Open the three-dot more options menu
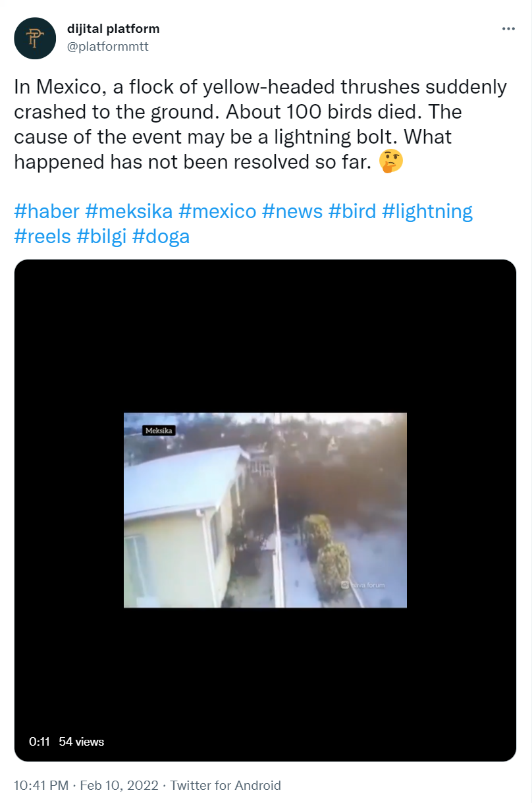 [x=508, y=29]
